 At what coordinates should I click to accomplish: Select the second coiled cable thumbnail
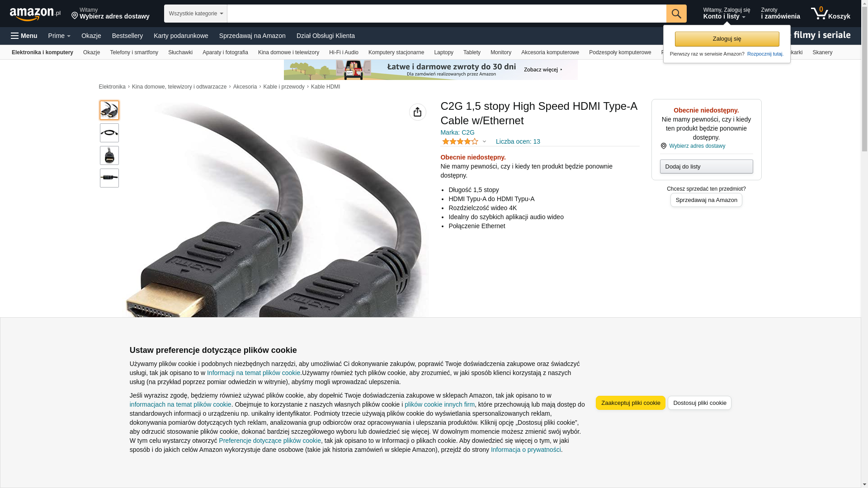109,133
